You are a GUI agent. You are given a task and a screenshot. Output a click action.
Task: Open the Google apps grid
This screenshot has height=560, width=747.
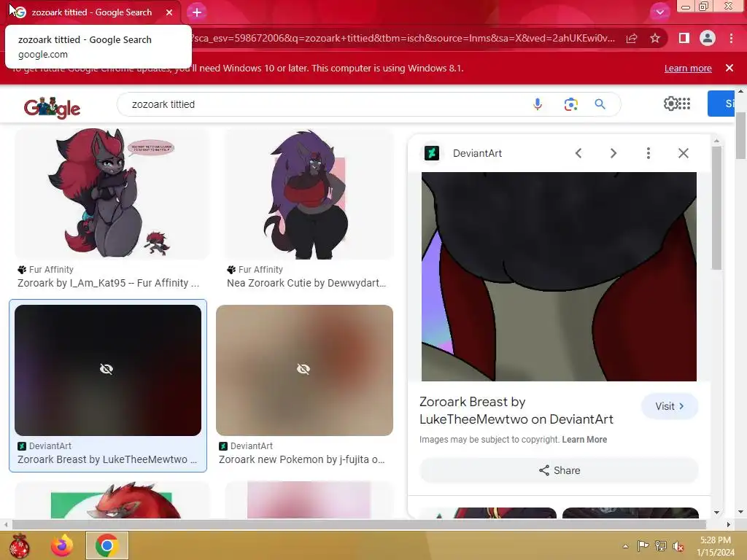tap(684, 104)
